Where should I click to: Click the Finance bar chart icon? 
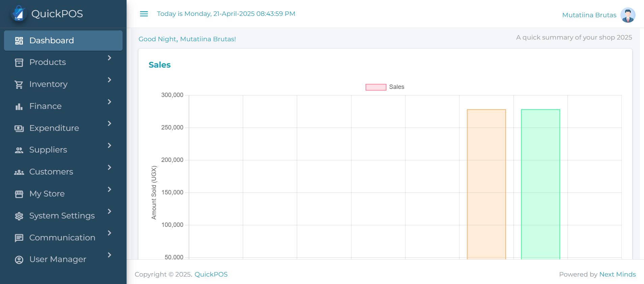point(19,106)
